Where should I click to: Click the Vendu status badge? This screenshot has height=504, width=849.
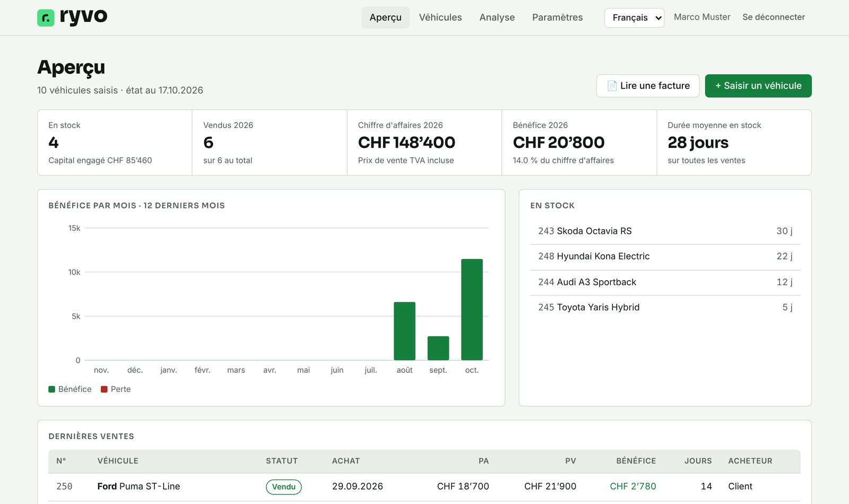(284, 487)
